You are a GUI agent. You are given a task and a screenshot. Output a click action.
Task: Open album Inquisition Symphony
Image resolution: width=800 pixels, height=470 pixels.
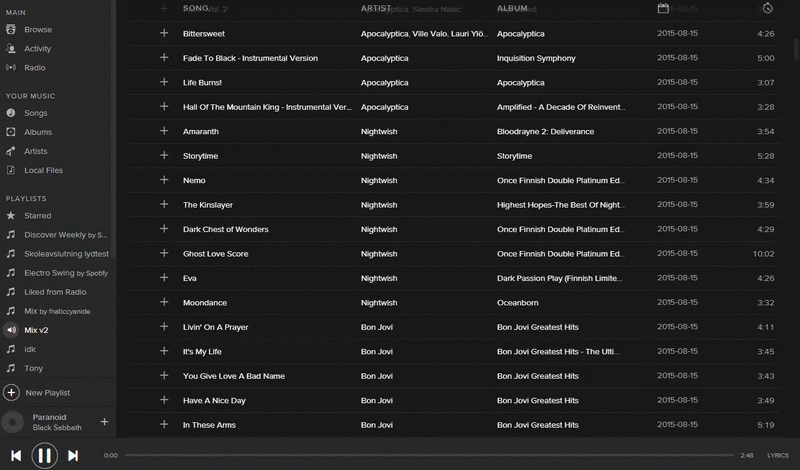point(536,58)
